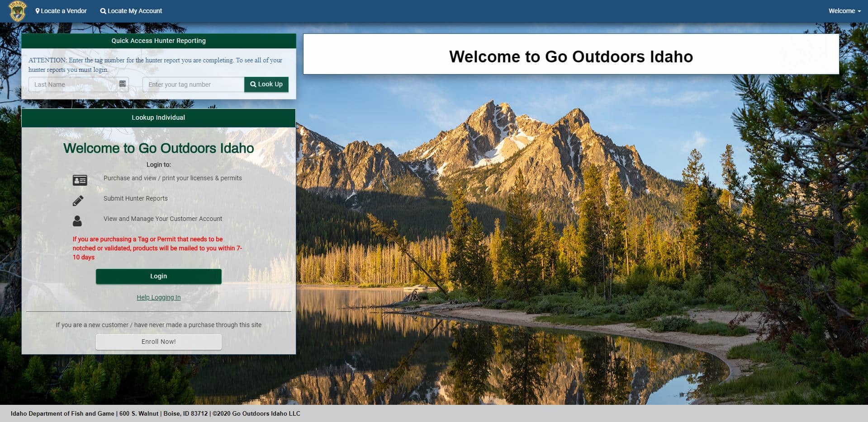This screenshot has height=422, width=868.
Task: Click the person icon for Customer Account
Action: coord(77,221)
